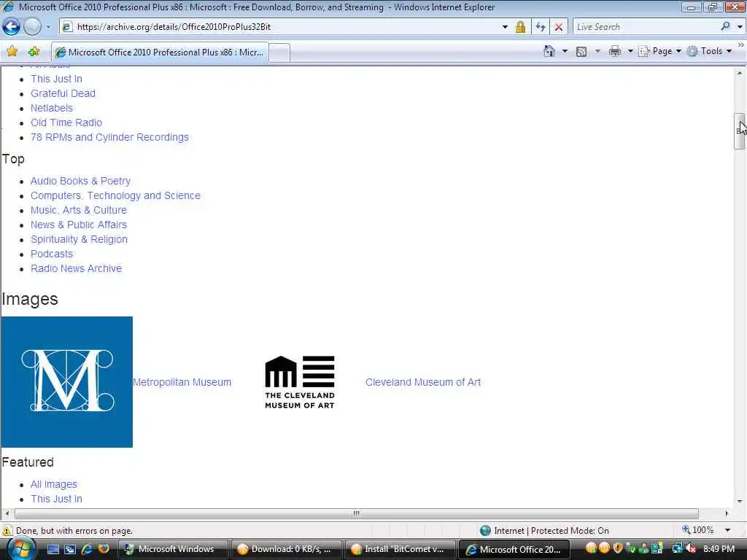Open 78 RPMs and Cylinder Recordings link
747x560 pixels.
pos(109,137)
